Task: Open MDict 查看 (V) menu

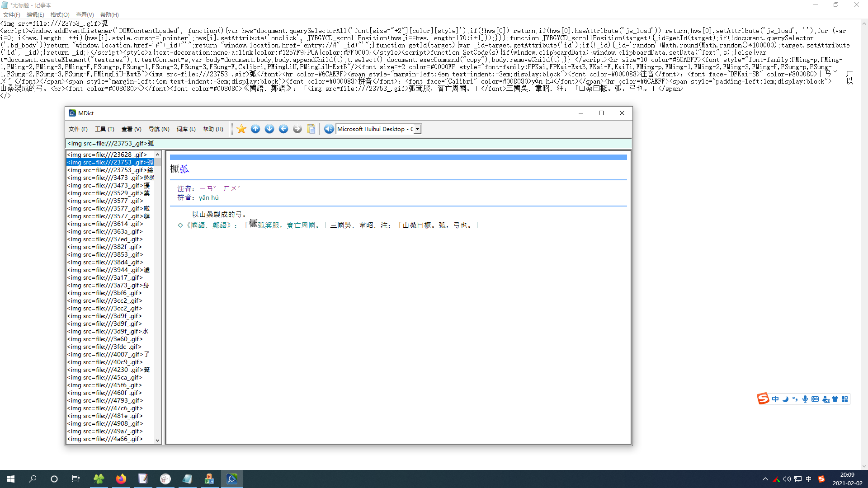Action: 132,129
